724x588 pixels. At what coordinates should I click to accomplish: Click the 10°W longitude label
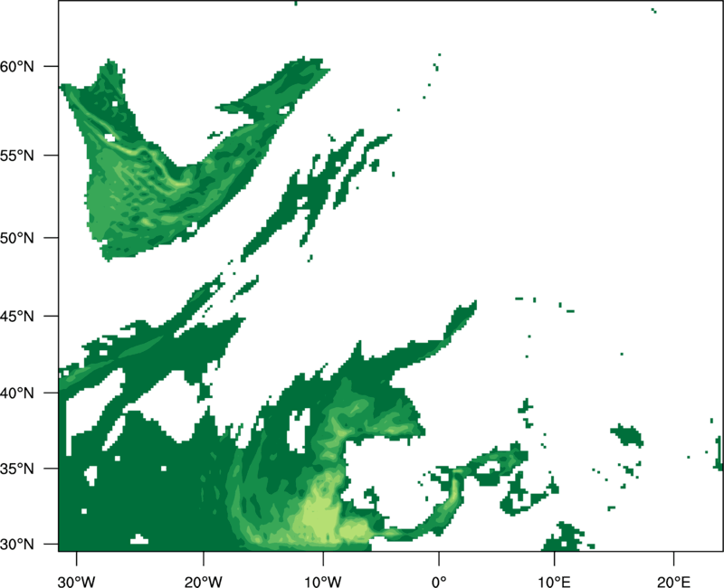tap(323, 582)
